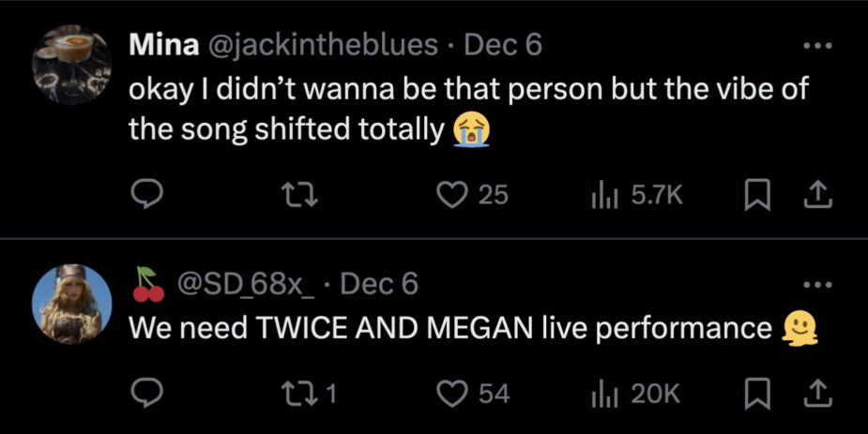
Task: Retweet Mina's post about the song
Action: click(299, 194)
